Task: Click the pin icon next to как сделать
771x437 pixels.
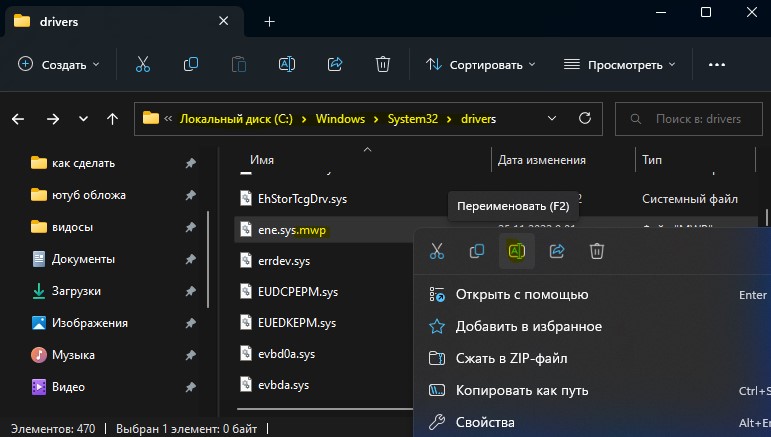Action: [190, 163]
